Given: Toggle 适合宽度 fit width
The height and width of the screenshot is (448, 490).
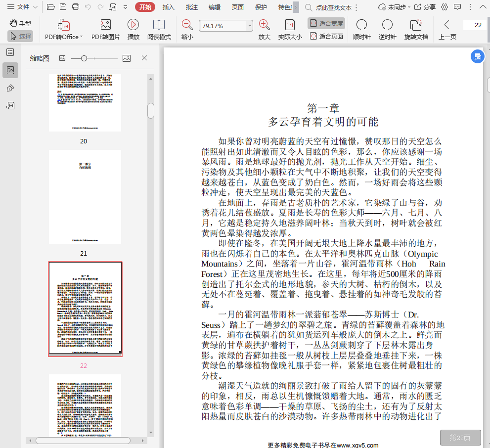Looking at the screenshot, I should pyautogui.click(x=326, y=23).
